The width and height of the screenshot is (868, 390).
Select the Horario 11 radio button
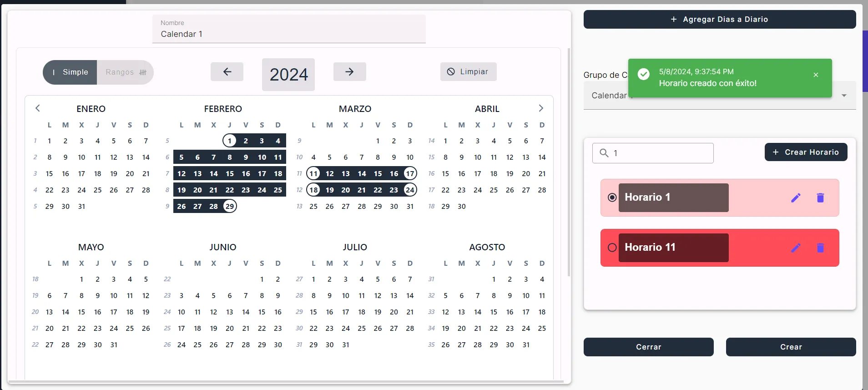pos(612,248)
